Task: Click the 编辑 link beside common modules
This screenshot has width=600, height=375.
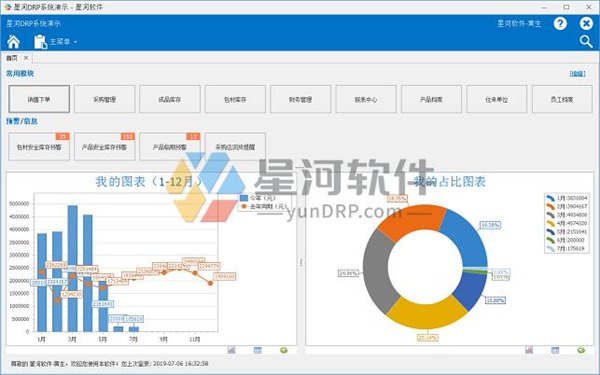Action: (x=577, y=73)
